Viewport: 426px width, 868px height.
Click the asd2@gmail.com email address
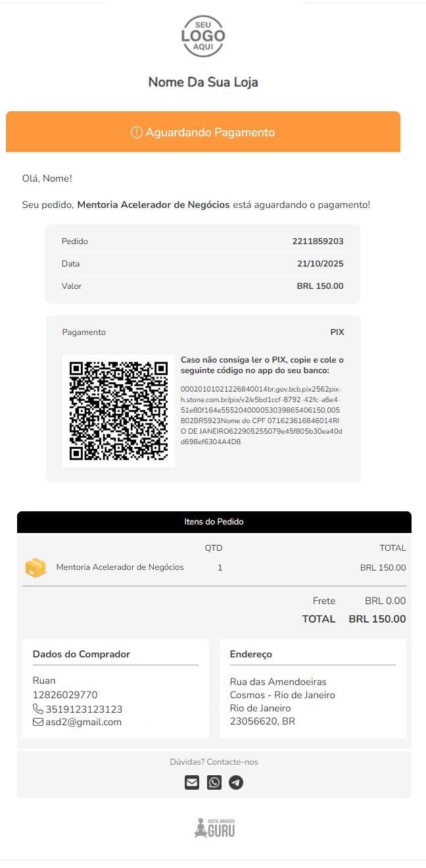(x=83, y=722)
